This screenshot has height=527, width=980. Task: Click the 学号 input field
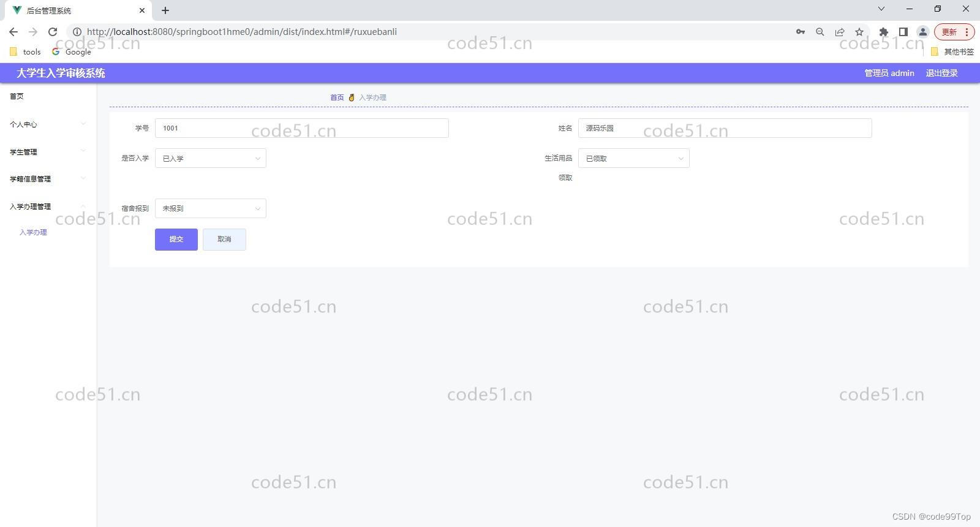302,128
